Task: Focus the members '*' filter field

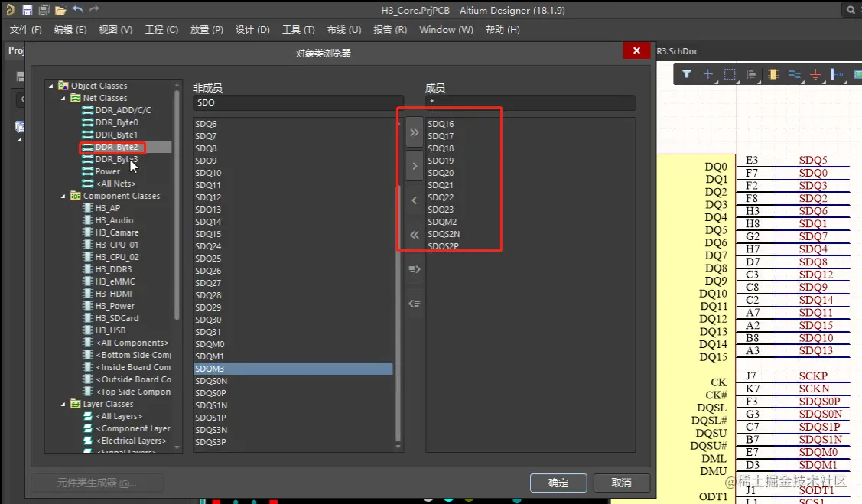Action: (531, 102)
